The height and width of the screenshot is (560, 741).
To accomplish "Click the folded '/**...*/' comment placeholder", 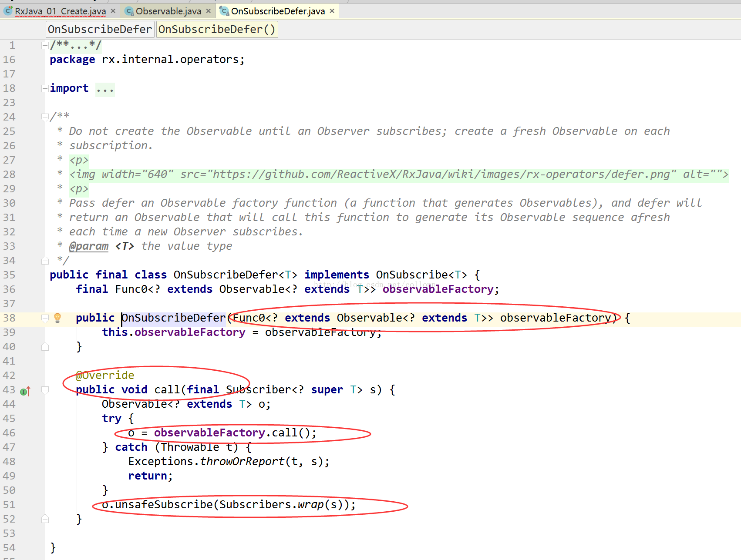I will [x=76, y=45].
